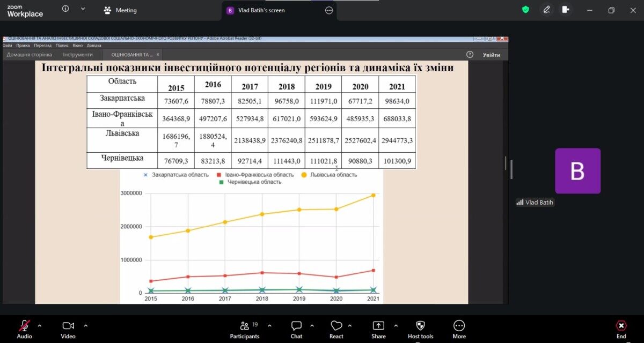This screenshot has height=343, width=644.
Task: Click Vlad Batih's participant thumbnail
Action: tap(577, 171)
